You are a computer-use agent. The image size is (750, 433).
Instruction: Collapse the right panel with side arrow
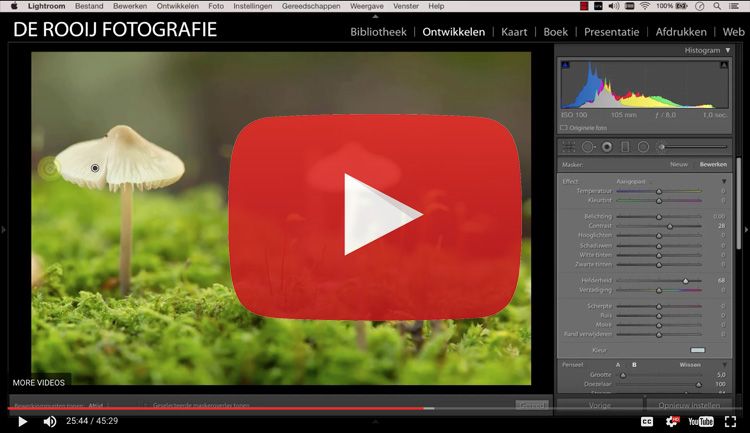pyautogui.click(x=746, y=230)
